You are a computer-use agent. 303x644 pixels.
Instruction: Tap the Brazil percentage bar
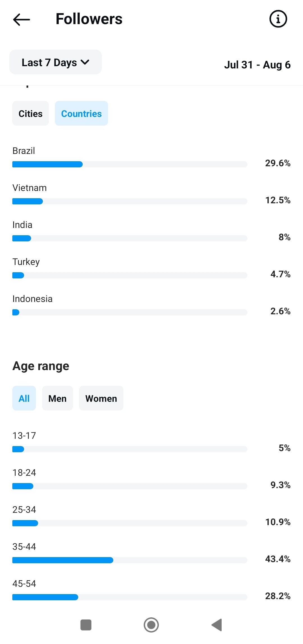[x=130, y=164]
